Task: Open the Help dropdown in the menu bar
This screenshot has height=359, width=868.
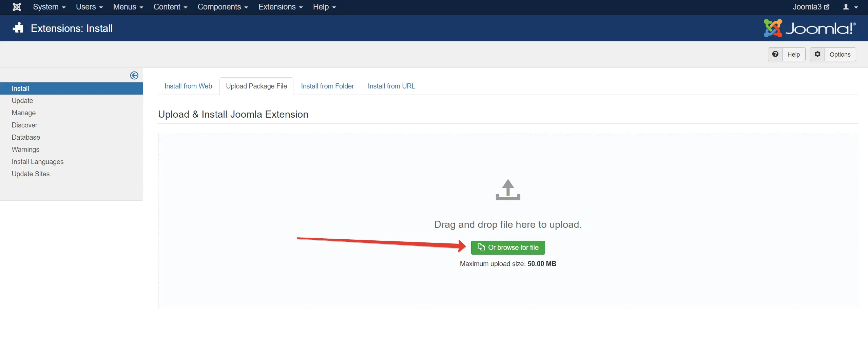Action: (323, 7)
